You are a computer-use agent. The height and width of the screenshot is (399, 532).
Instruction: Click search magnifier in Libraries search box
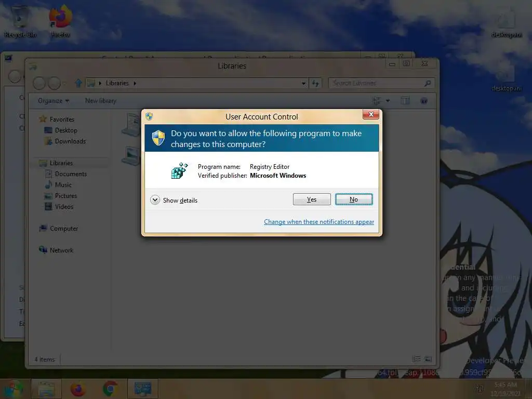tap(428, 83)
